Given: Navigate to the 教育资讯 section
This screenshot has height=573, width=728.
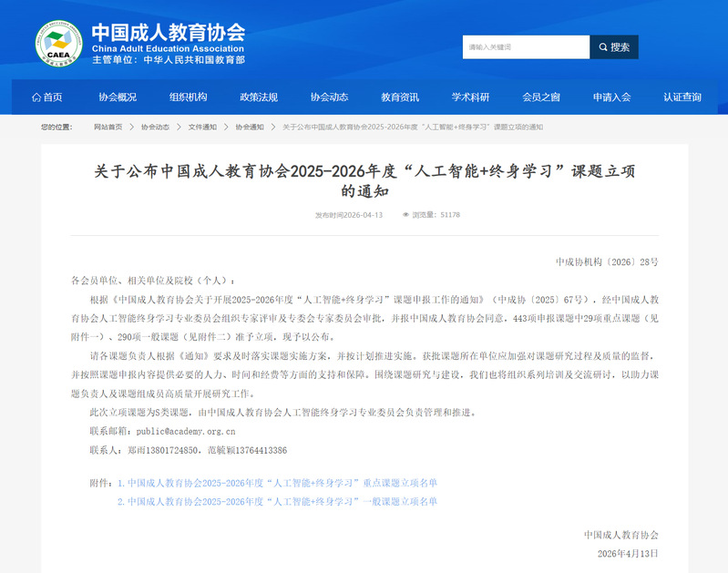Looking at the screenshot, I should click(x=400, y=97).
